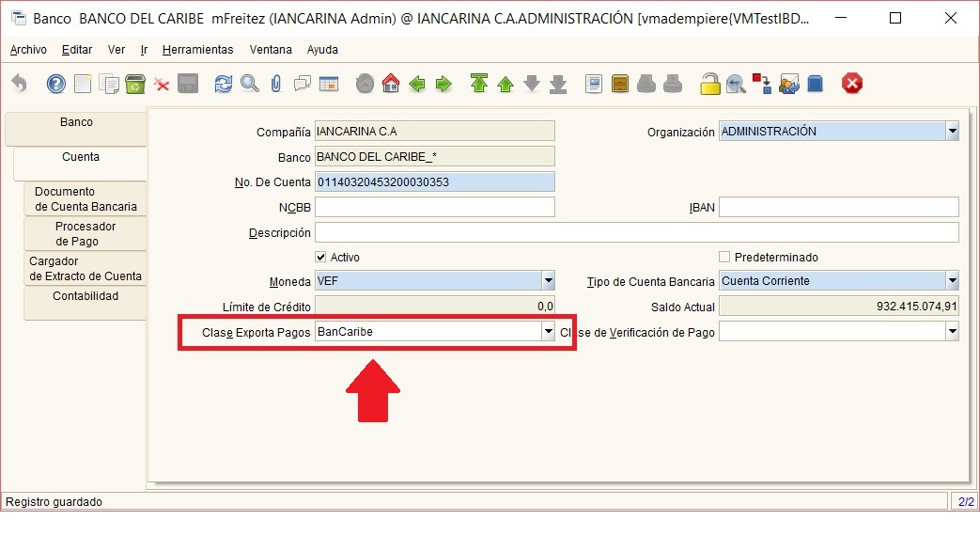Viewport: 980px width, 536px height.
Task: Open the Clase Exporta Pagos dropdown
Action: [x=548, y=332]
